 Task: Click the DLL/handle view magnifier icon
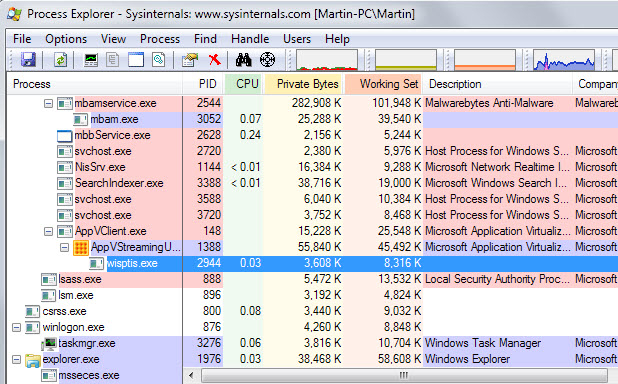point(158,60)
